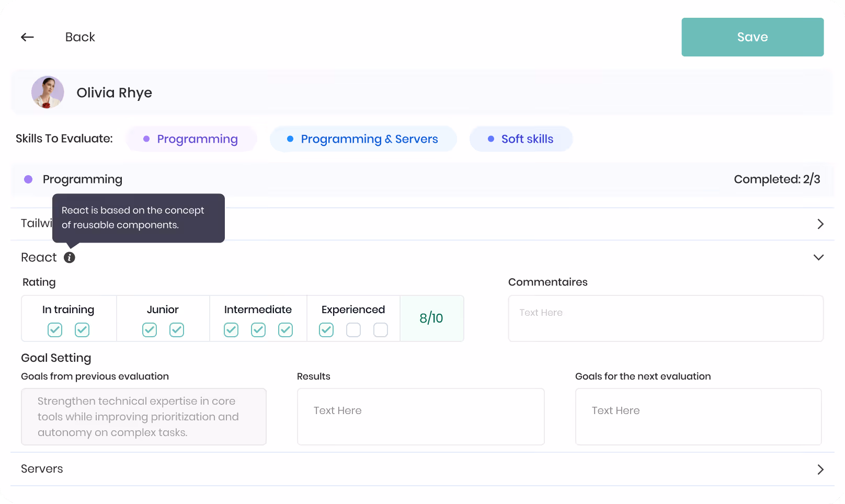
Task: Collapse the React section chevron
Action: pyautogui.click(x=819, y=257)
